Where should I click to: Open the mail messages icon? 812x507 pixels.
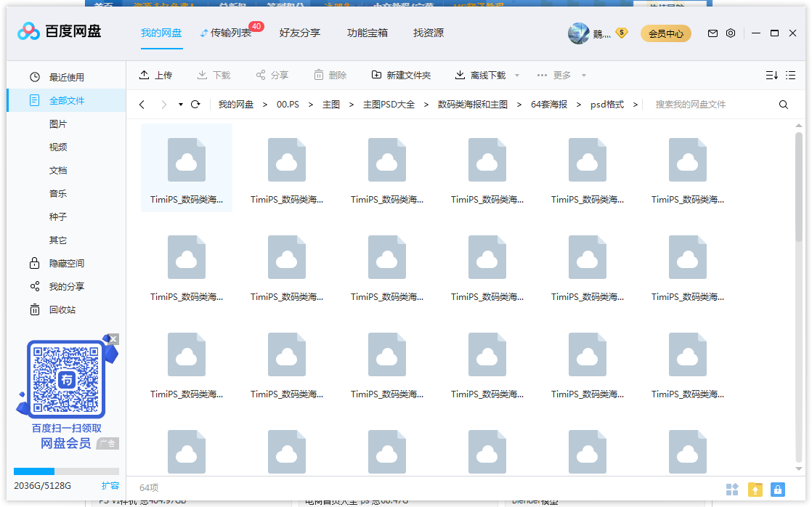(712, 33)
